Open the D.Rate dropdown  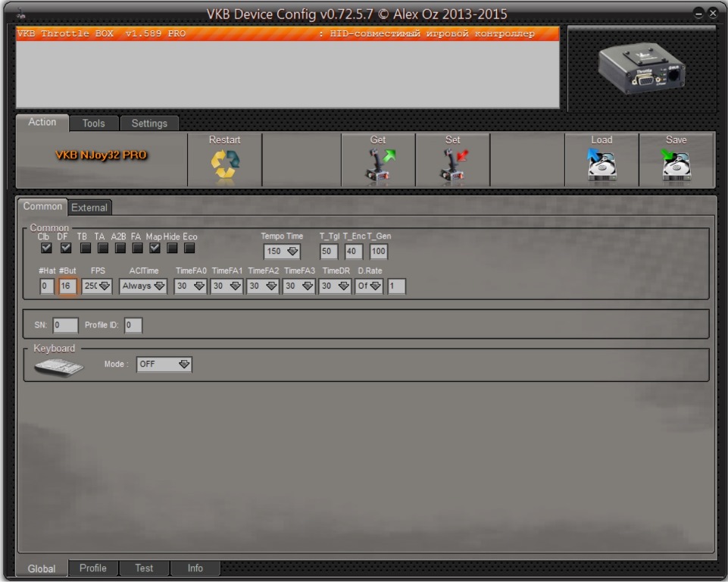point(369,286)
